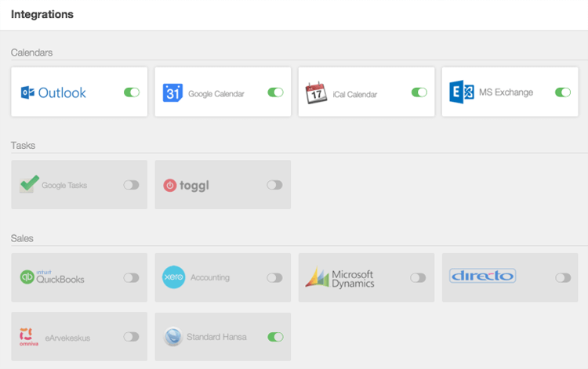This screenshot has height=369, width=588.
Task: Click the Calendars section heading
Action: [31, 52]
